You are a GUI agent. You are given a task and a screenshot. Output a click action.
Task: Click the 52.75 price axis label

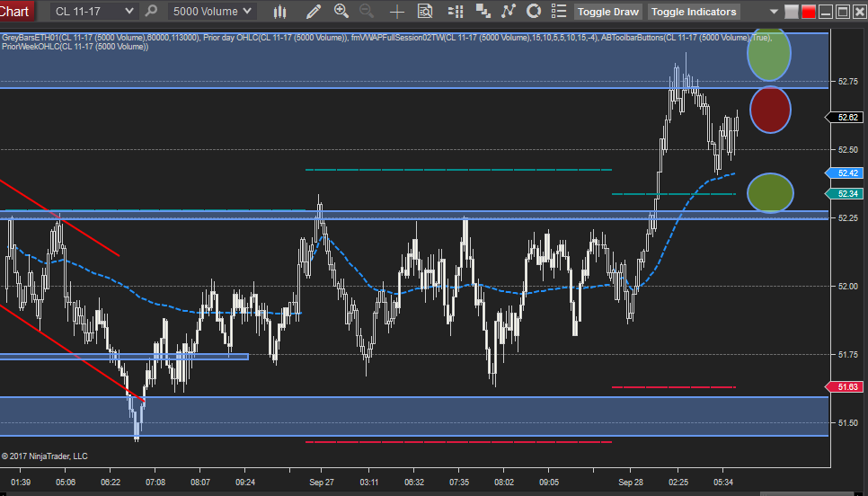(x=847, y=82)
